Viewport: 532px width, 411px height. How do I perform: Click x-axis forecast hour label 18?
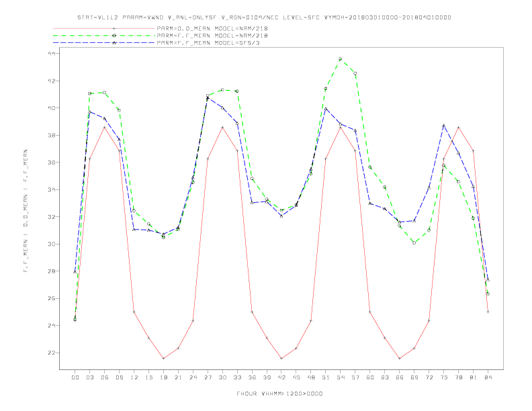[163, 377]
